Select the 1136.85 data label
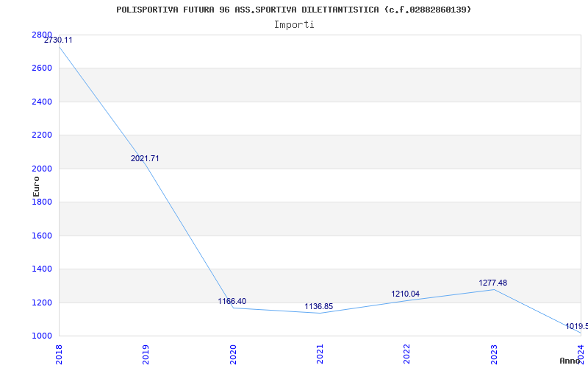588x368 pixels. [x=319, y=306]
